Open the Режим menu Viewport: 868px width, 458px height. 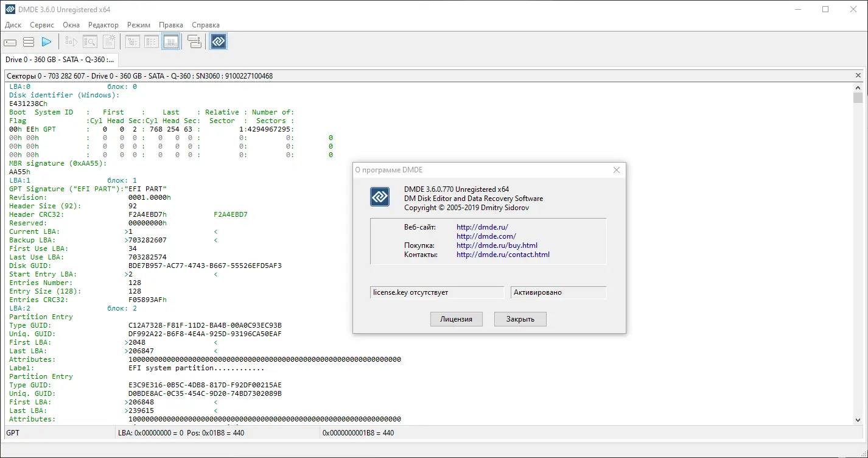[139, 25]
